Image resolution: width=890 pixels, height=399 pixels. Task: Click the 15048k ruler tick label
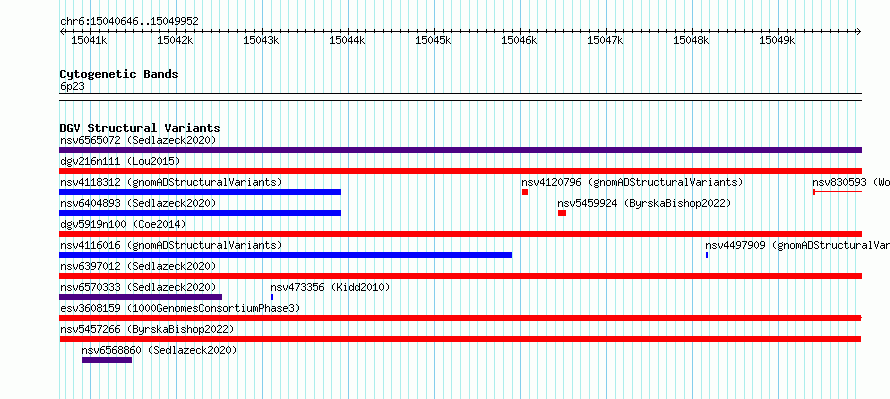[691, 40]
